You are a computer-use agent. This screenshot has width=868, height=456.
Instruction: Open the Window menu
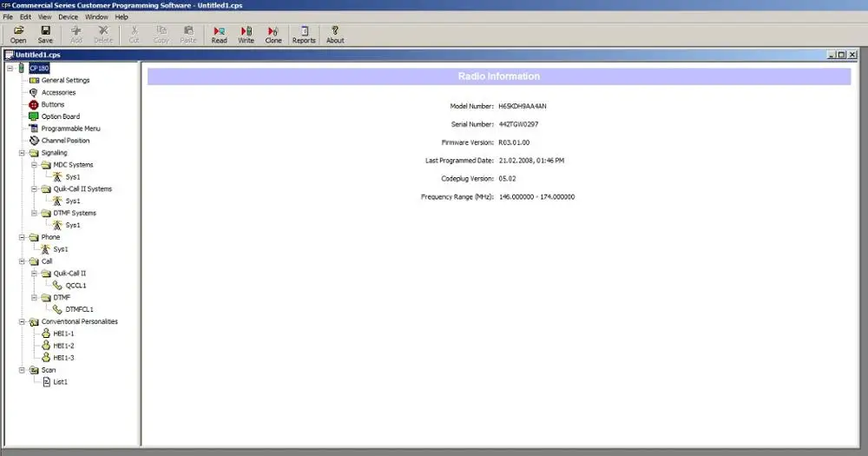coord(96,17)
